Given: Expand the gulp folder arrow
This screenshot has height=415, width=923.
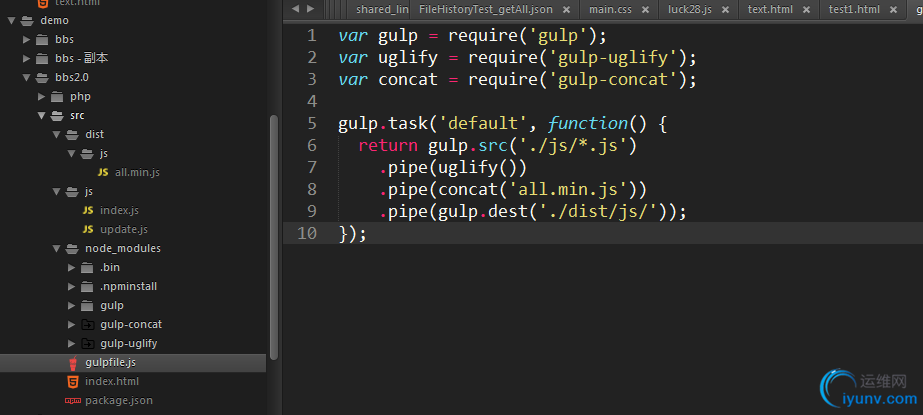Looking at the screenshot, I should click(x=71, y=306).
